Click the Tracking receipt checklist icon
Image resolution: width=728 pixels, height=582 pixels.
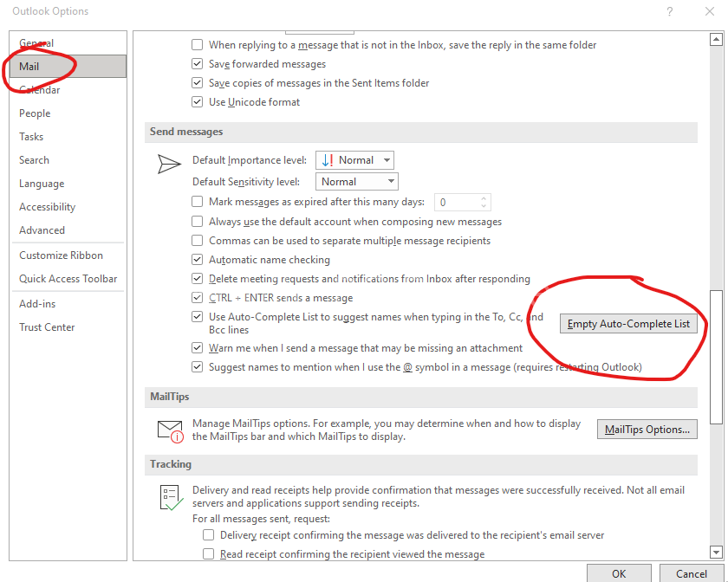coord(170,497)
